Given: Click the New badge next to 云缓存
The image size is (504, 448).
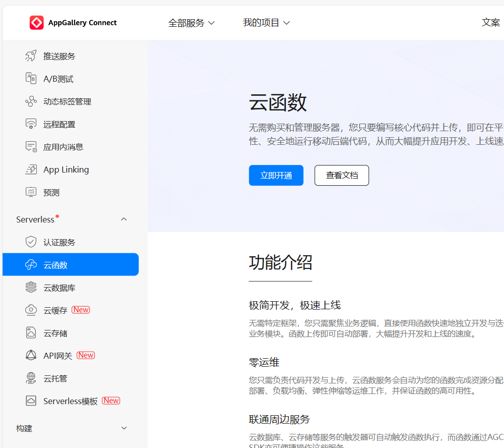Looking at the screenshot, I should [x=81, y=309].
